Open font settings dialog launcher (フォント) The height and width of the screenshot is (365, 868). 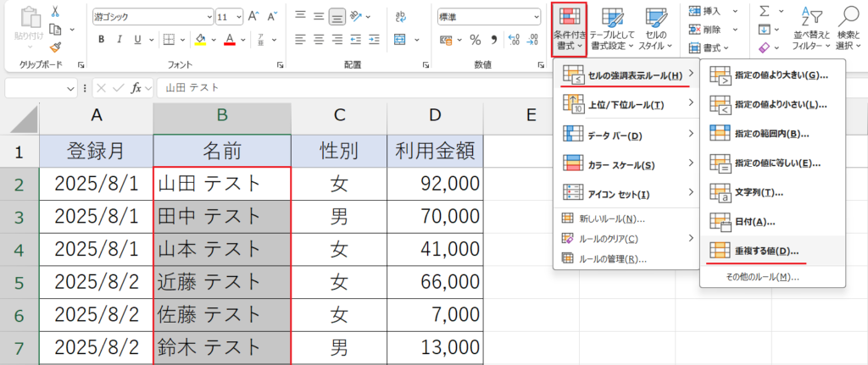click(281, 65)
